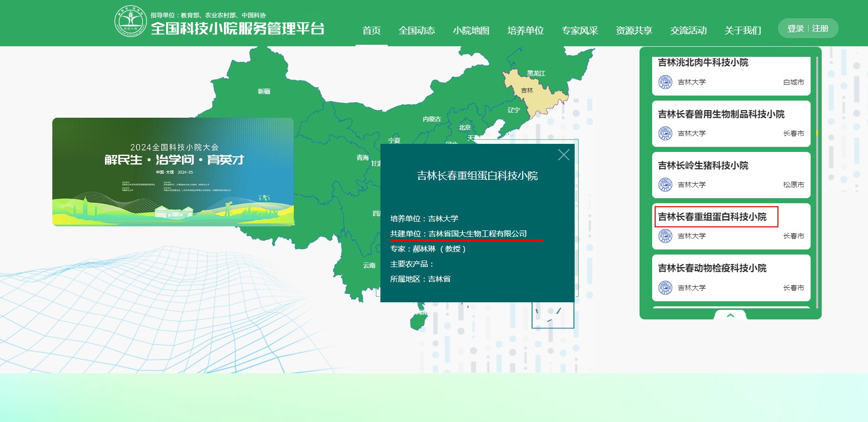Image resolution: width=868 pixels, height=422 pixels.
Task: Select 新疆 region on the map
Action: [264, 92]
